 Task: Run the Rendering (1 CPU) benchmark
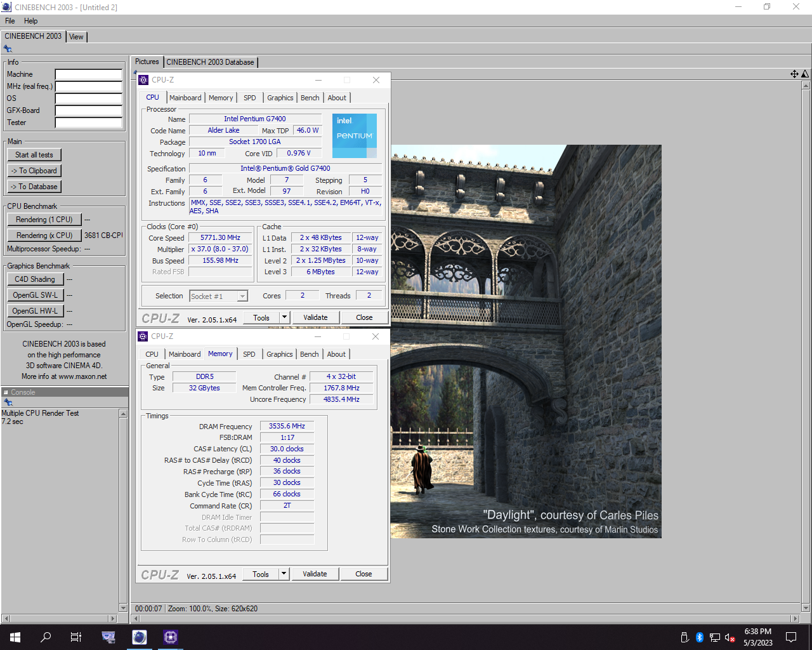click(44, 220)
